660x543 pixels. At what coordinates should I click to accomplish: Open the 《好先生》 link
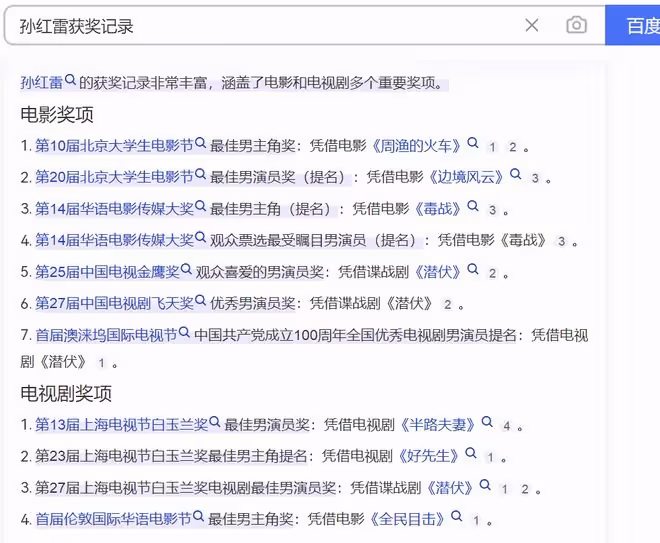pyautogui.click(x=428, y=456)
